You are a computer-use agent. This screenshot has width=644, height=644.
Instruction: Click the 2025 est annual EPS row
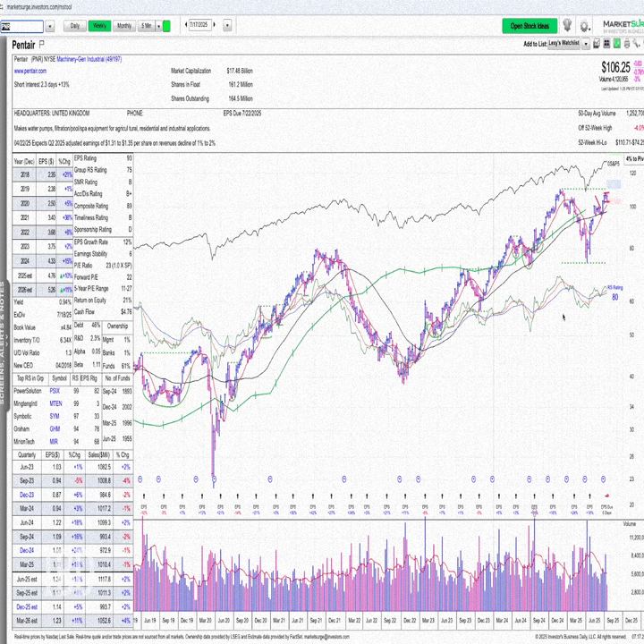(x=42, y=275)
